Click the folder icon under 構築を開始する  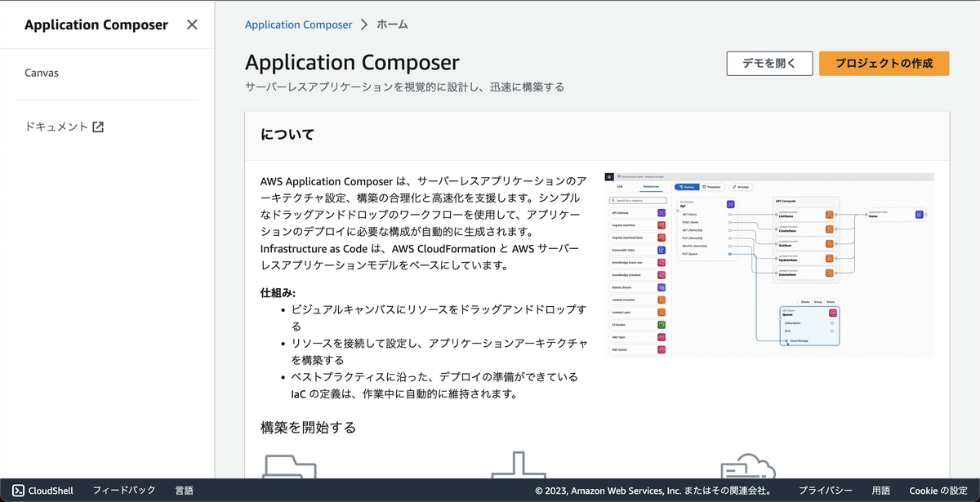click(290, 465)
